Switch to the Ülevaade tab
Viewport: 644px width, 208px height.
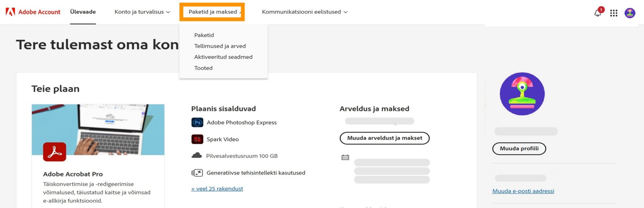tap(83, 12)
